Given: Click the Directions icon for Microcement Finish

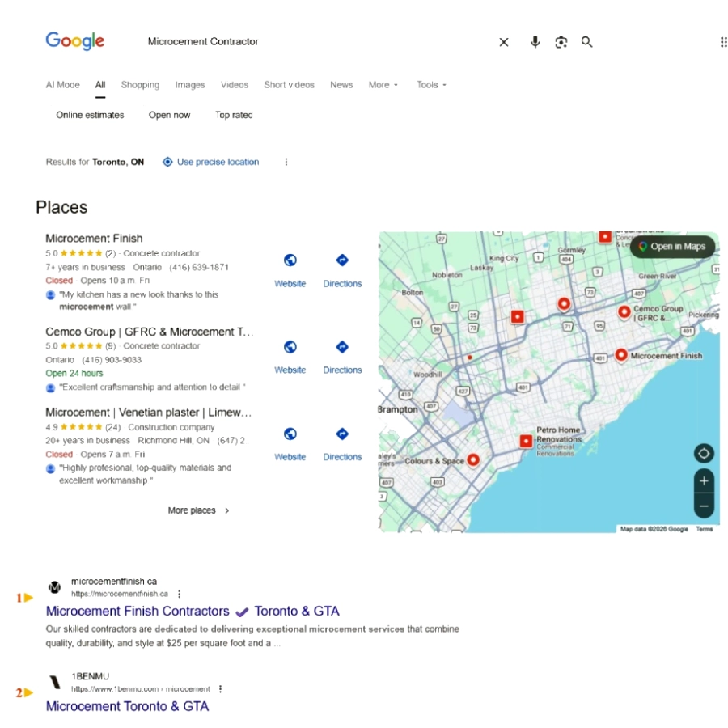Looking at the screenshot, I should [342, 260].
